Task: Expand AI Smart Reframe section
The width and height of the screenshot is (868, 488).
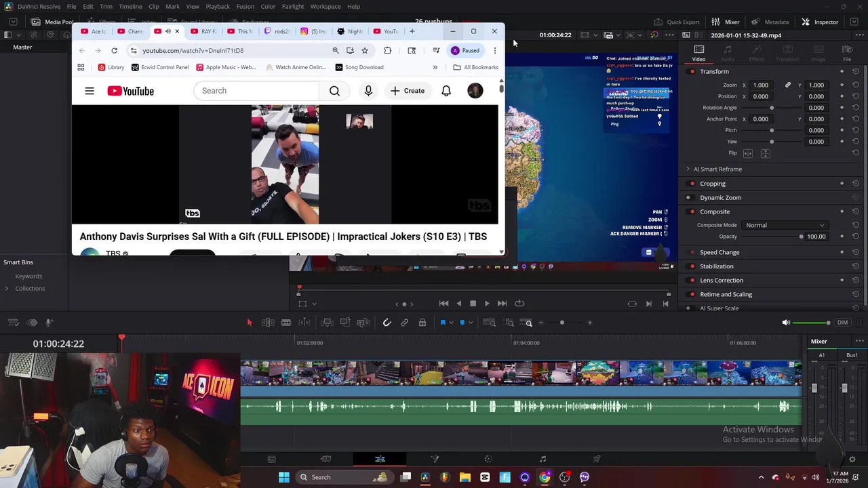Action: [688, 169]
